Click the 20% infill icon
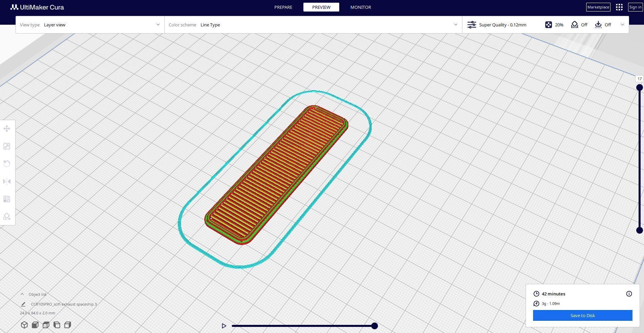The width and height of the screenshot is (644, 333). 549,25
